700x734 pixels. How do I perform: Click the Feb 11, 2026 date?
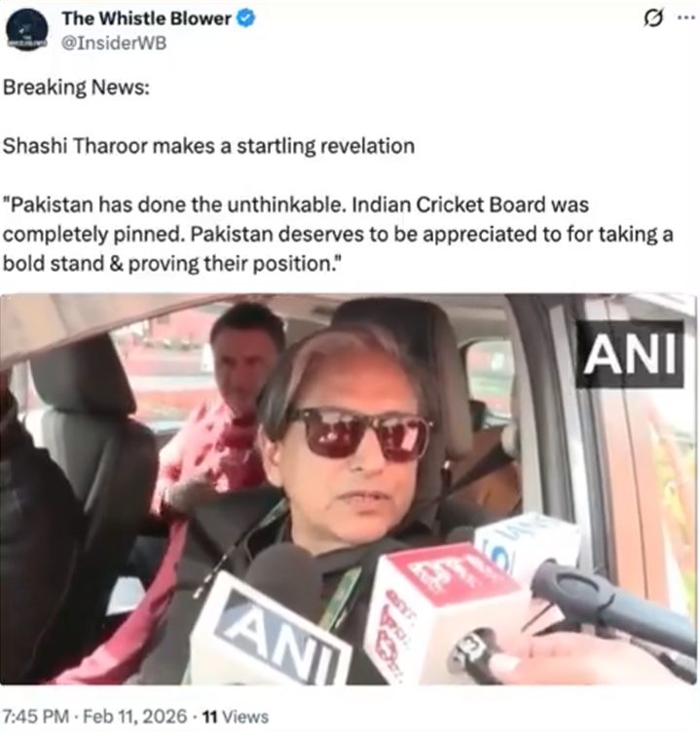pos(135,716)
